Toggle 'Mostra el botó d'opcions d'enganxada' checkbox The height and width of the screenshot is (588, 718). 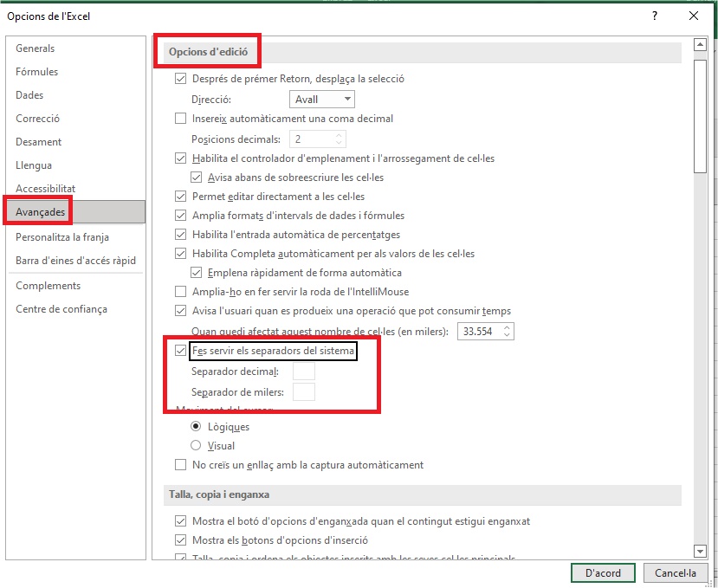pos(180,521)
